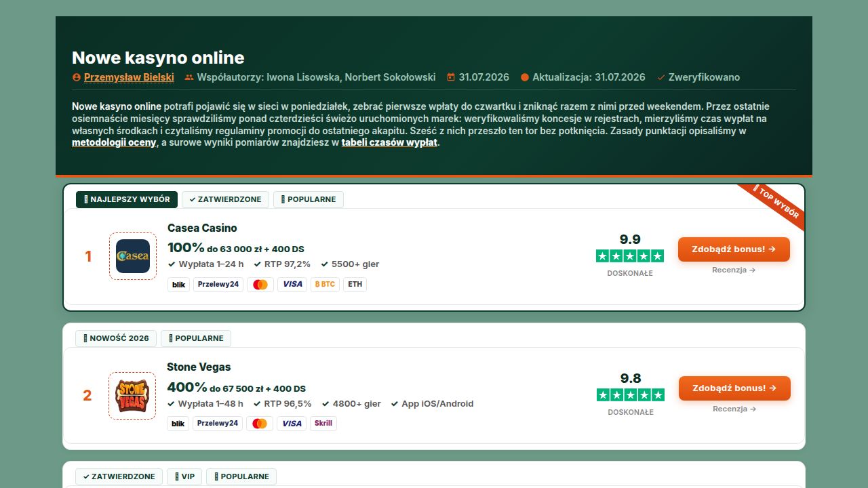
Task: Click the checkmark icon beside Zweryfikowano
Action: coord(661,77)
